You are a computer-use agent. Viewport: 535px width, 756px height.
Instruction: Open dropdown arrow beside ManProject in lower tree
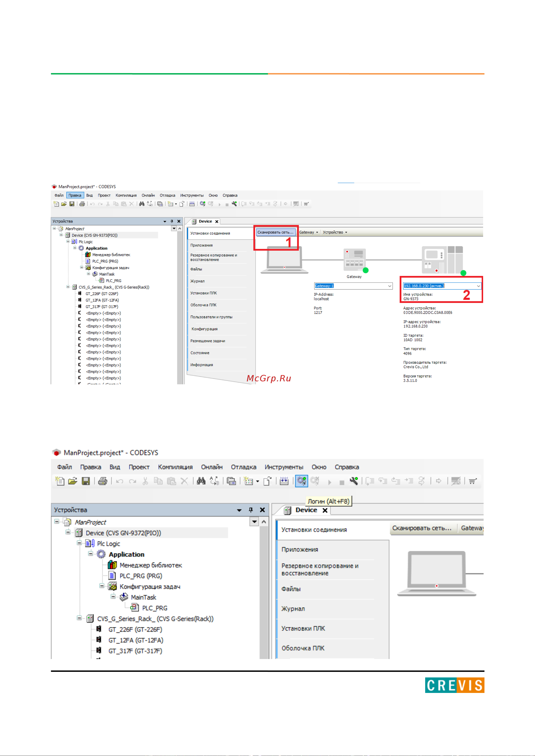[254, 522]
